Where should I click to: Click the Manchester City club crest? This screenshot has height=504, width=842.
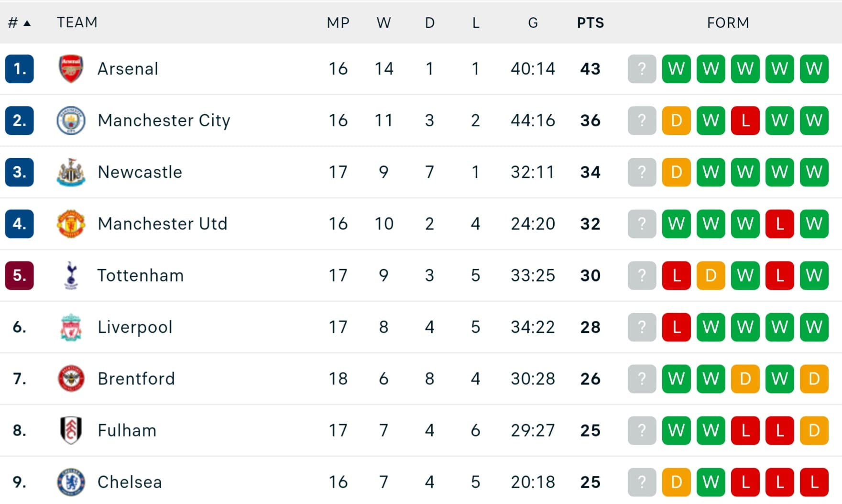pyautogui.click(x=71, y=121)
